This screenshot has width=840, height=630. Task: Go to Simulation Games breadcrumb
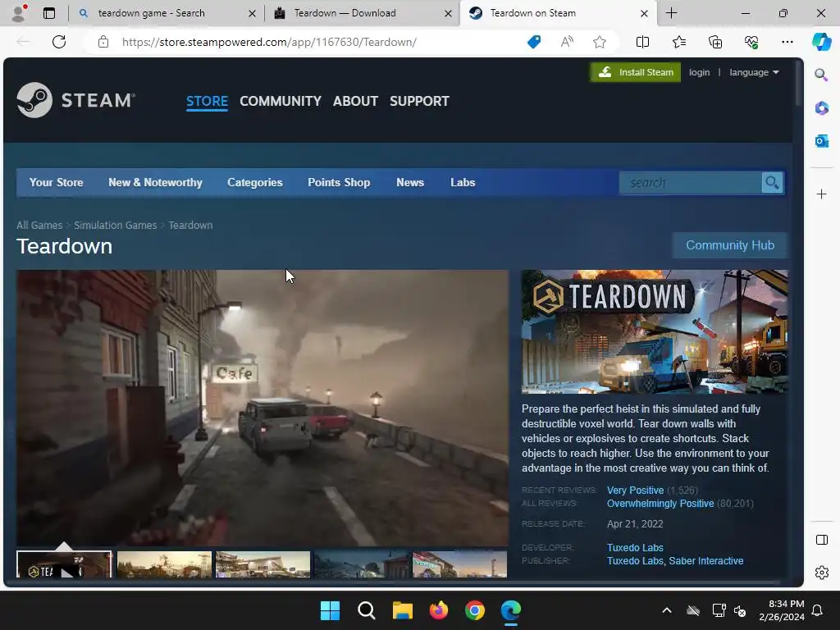pyautogui.click(x=115, y=225)
